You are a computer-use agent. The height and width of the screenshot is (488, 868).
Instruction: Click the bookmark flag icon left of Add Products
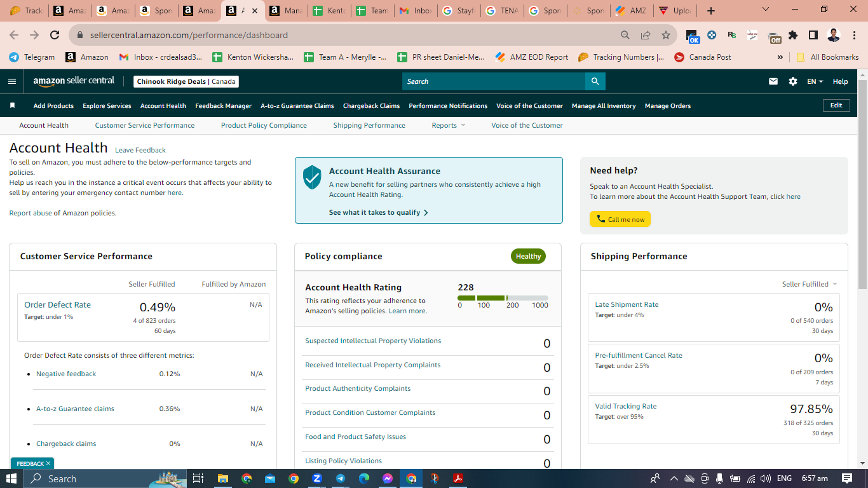click(x=12, y=105)
